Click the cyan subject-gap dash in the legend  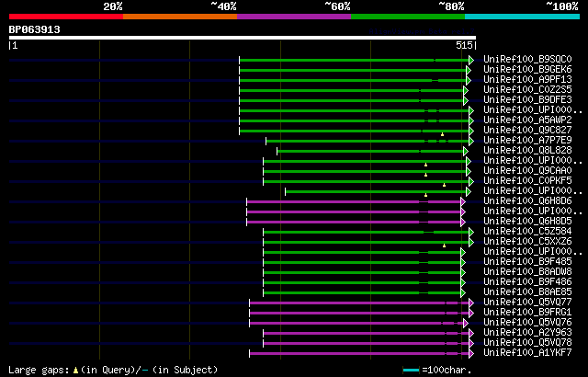point(145,371)
